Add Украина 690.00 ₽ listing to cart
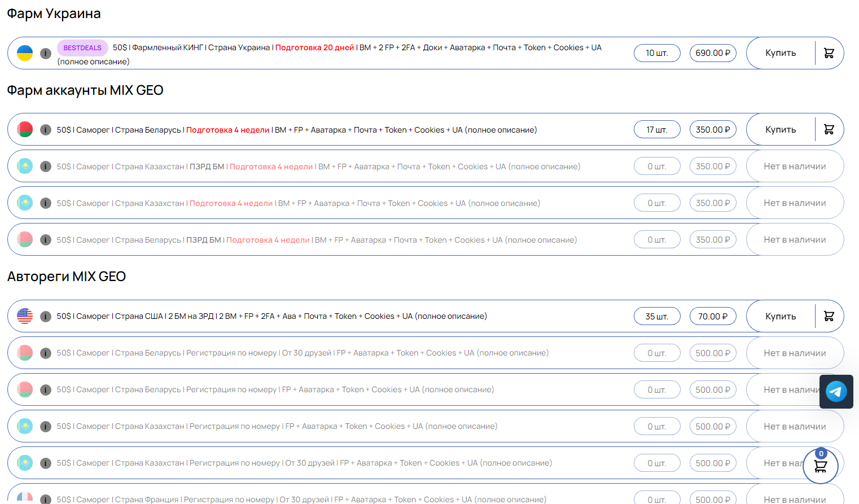 (829, 53)
